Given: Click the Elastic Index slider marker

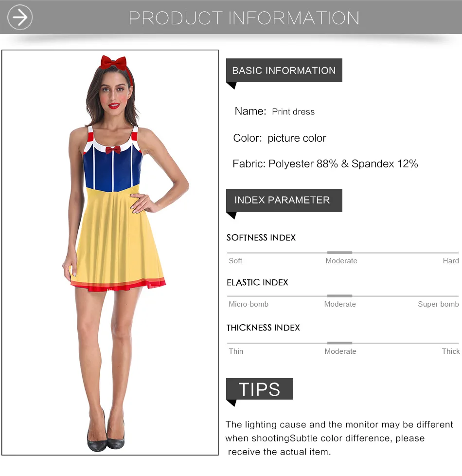Looking at the screenshot, I should [339, 296].
